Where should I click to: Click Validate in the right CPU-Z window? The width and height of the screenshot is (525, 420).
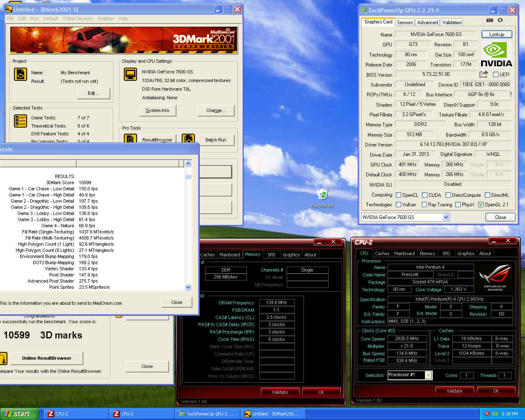click(454, 391)
